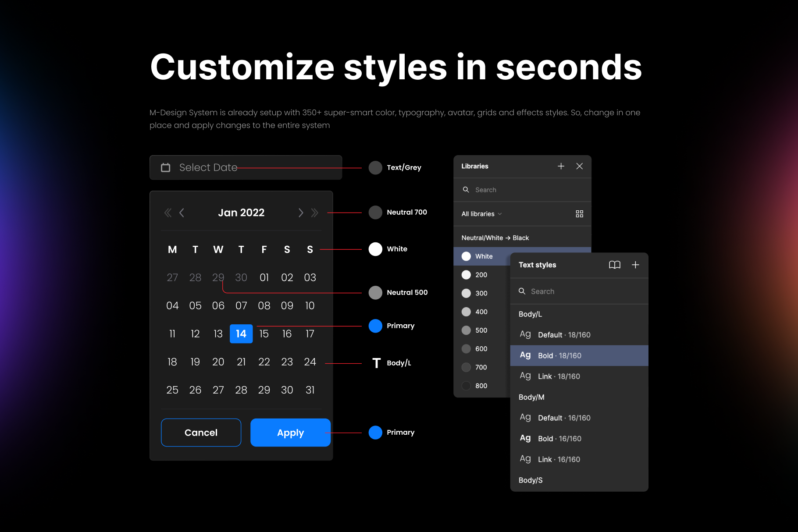Viewport: 798px width, 532px height.
Task: Click the Text styles panel title
Action: point(537,265)
